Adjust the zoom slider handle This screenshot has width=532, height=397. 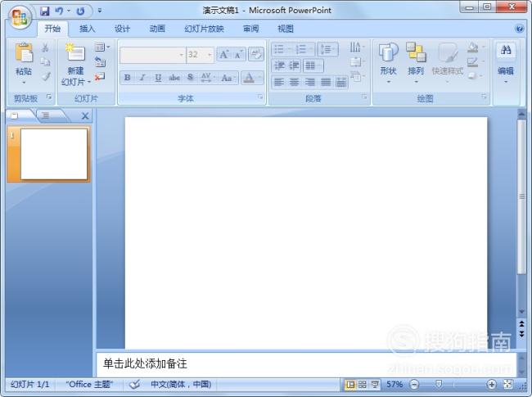pos(439,384)
